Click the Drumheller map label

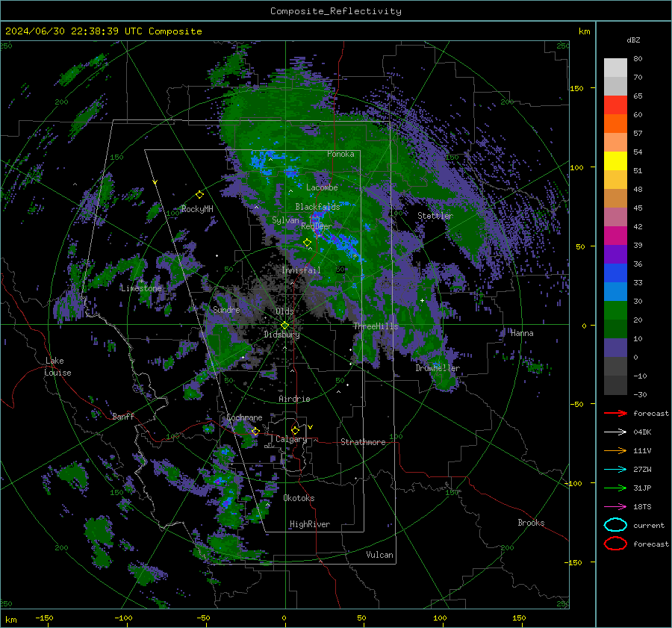click(x=438, y=368)
